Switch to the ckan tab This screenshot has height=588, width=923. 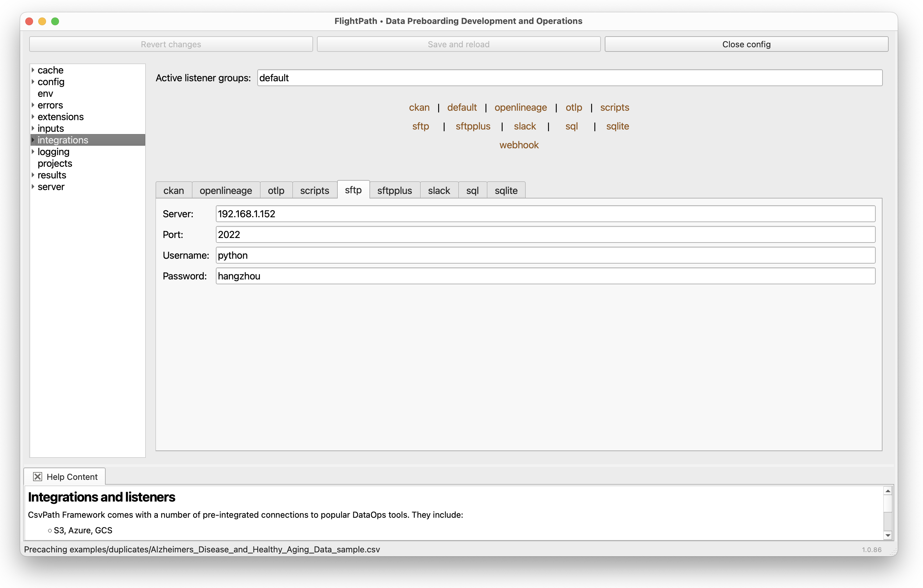[173, 190]
